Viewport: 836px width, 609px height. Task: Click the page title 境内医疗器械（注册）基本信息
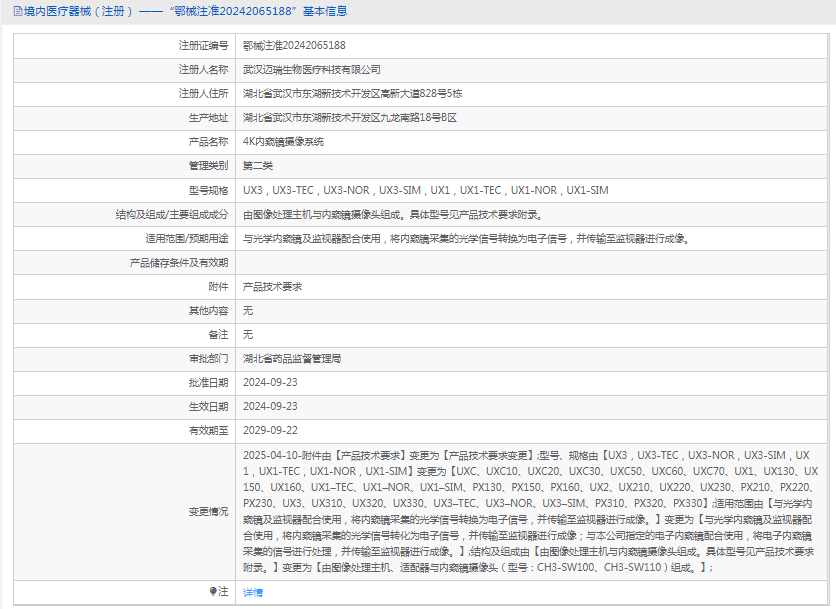(186, 11)
